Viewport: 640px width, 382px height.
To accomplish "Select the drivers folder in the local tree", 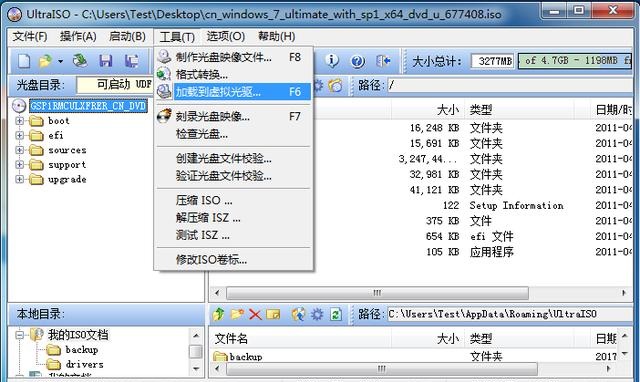I will [84, 364].
